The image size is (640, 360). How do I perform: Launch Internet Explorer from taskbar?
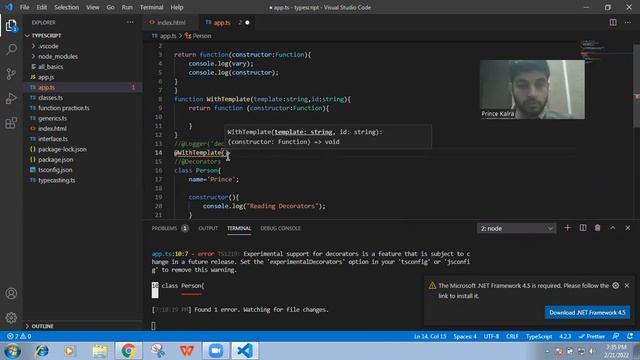point(42,351)
